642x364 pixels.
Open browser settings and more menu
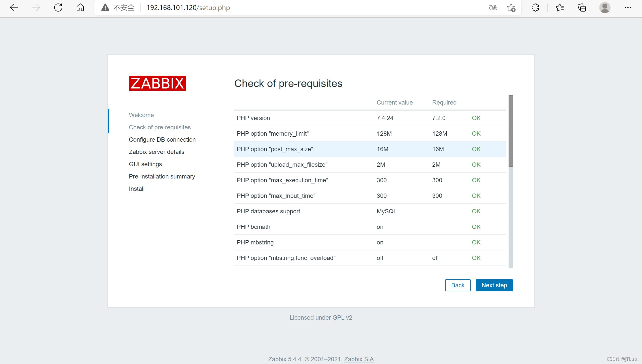pyautogui.click(x=628, y=8)
